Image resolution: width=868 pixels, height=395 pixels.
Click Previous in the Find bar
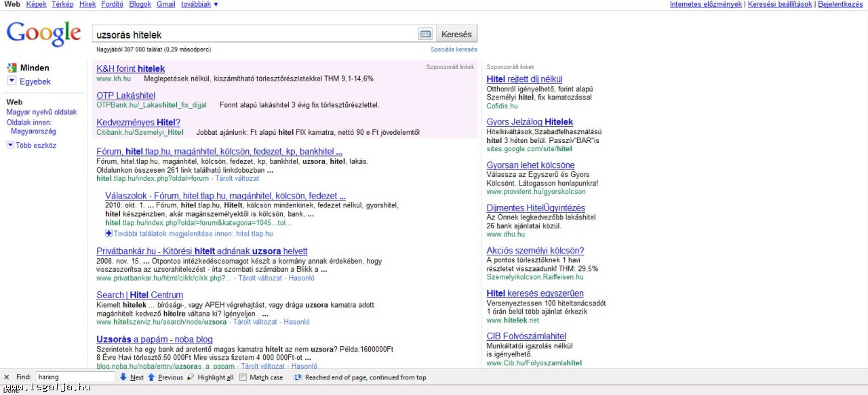(x=170, y=377)
